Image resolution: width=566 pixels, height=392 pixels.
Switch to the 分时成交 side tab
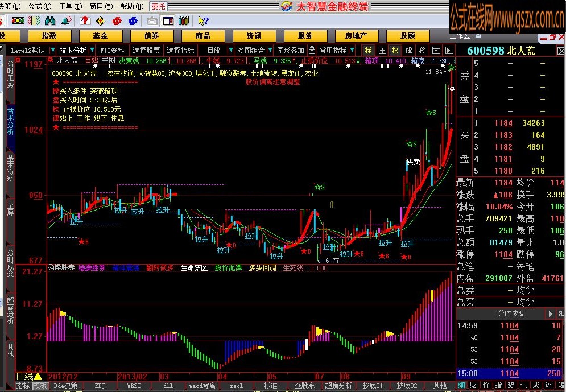10,263
